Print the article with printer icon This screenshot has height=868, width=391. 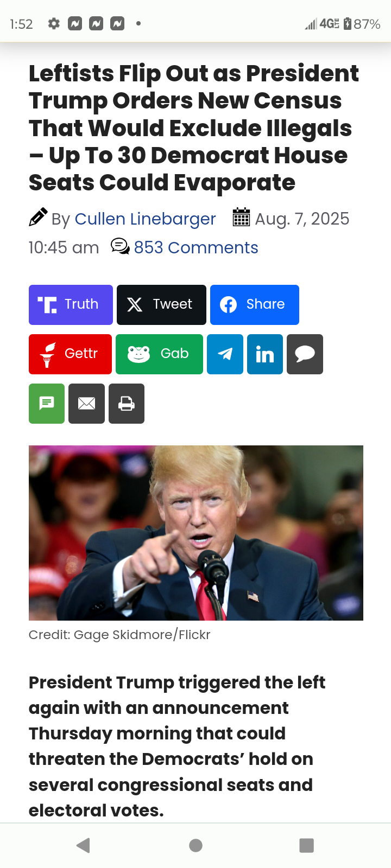pos(127,404)
